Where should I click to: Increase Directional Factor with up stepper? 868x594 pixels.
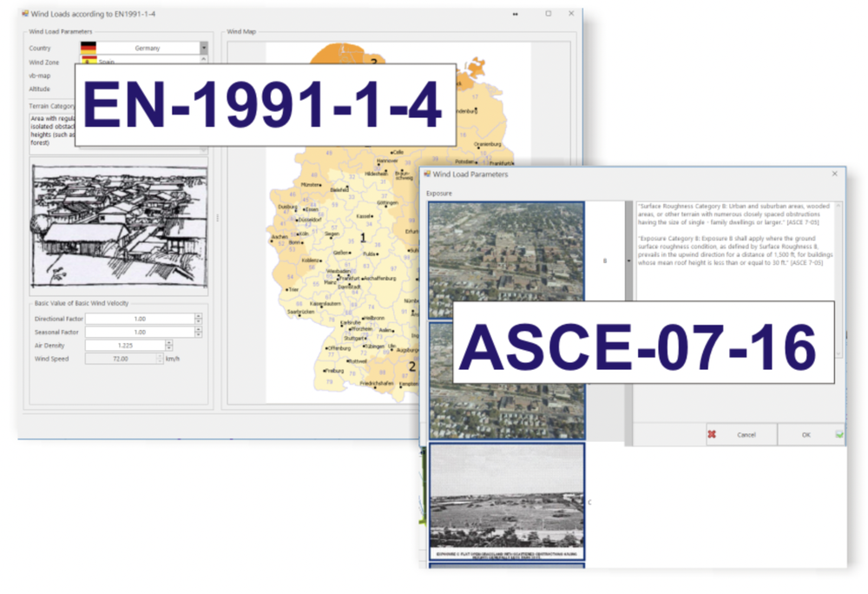tap(198, 316)
